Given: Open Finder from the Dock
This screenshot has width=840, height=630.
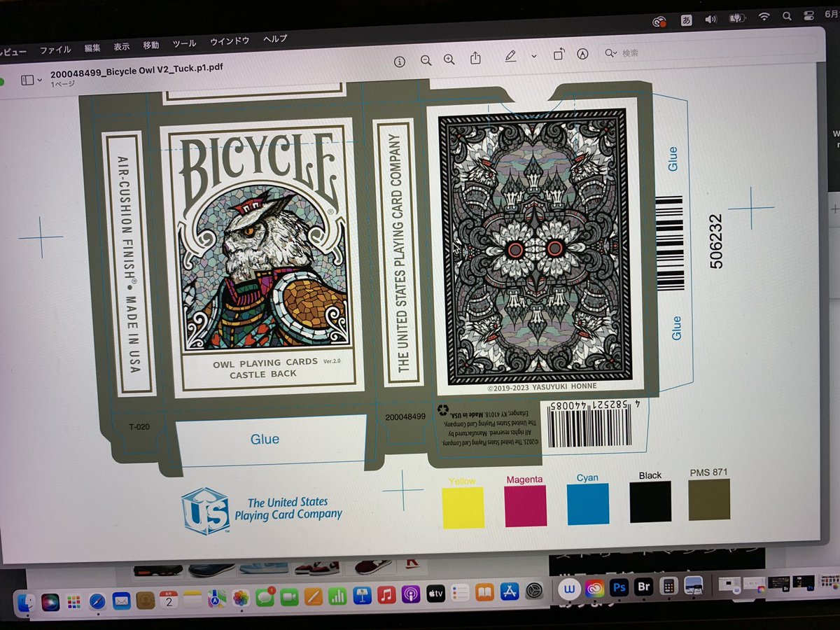Looking at the screenshot, I should pos(27,603).
